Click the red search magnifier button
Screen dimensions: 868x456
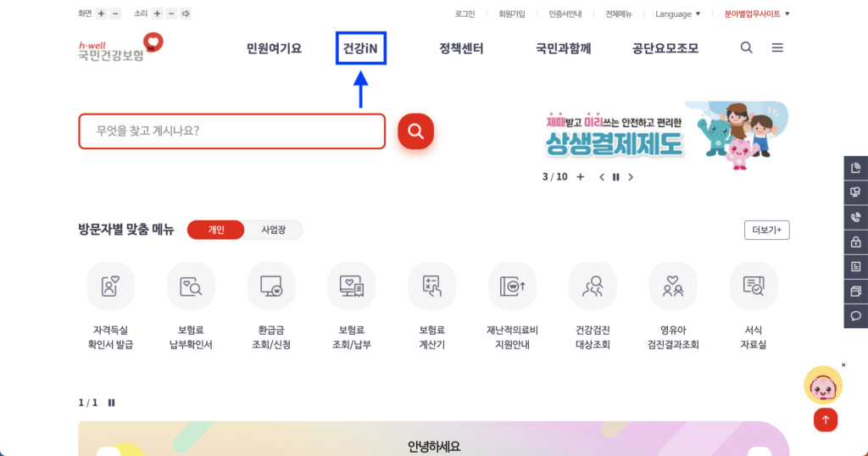[x=415, y=131]
